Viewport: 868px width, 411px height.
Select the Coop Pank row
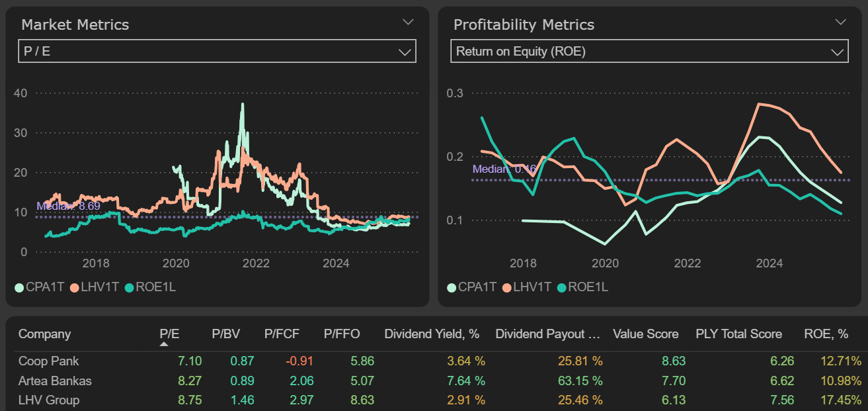pos(49,361)
